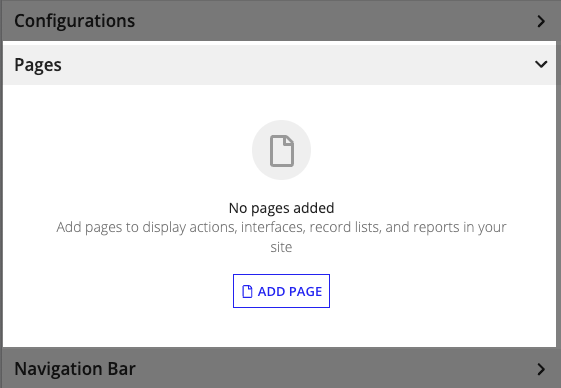Click the Pages section header label
This screenshot has width=561, height=388.
(38, 65)
